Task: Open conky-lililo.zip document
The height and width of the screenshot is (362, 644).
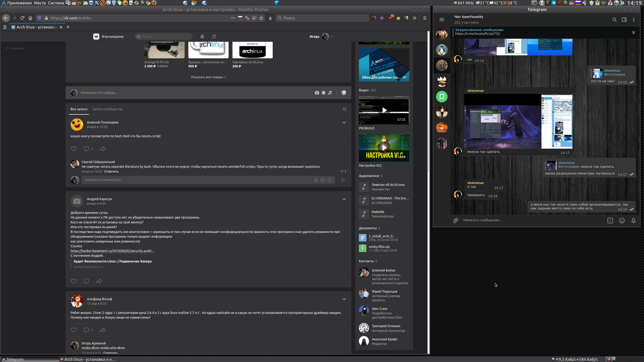Action: [x=379, y=247]
